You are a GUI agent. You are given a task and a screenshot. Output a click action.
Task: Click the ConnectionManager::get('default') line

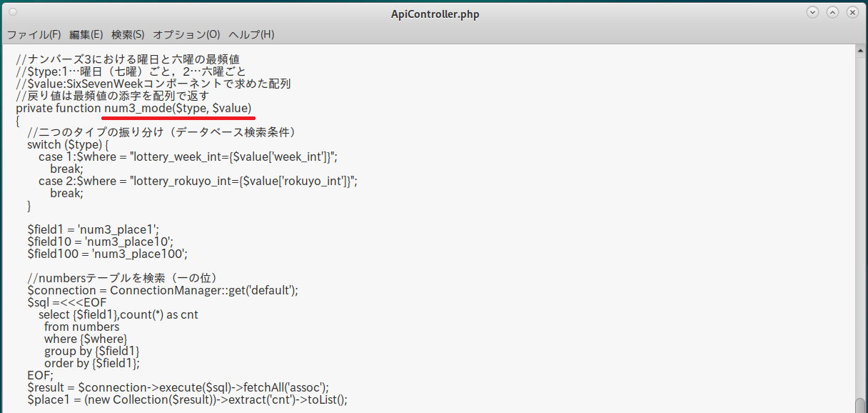click(163, 290)
